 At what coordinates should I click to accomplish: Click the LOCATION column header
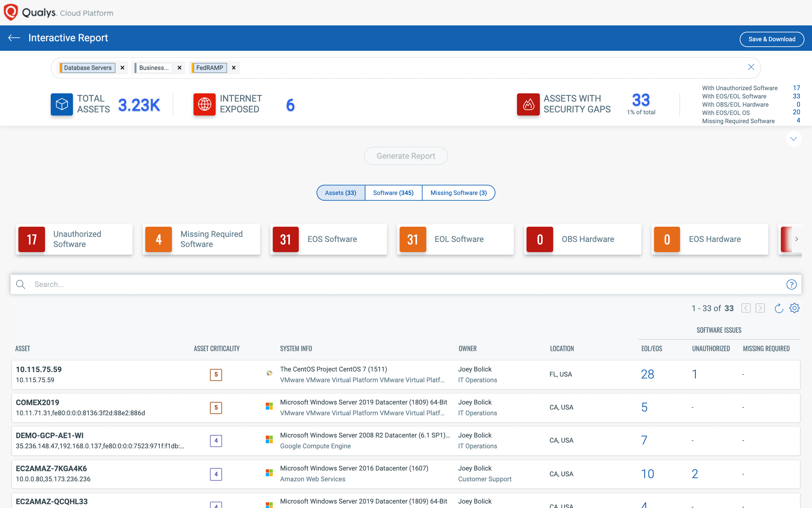tap(562, 349)
